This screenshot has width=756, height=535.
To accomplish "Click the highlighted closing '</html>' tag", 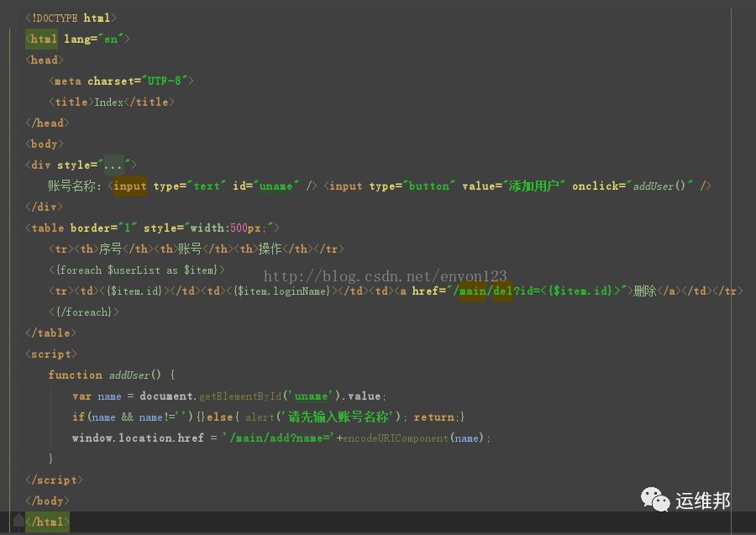I will coord(47,522).
